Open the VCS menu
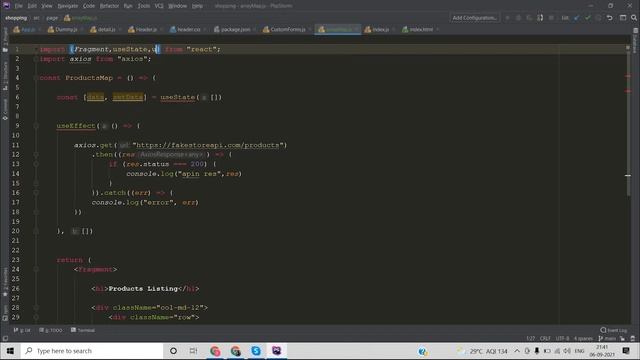The height and width of the screenshot is (360, 640). 159,6
